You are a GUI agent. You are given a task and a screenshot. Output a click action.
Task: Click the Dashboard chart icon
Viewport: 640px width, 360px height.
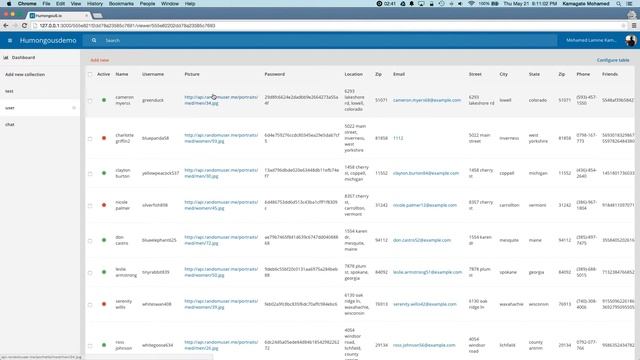6,58
